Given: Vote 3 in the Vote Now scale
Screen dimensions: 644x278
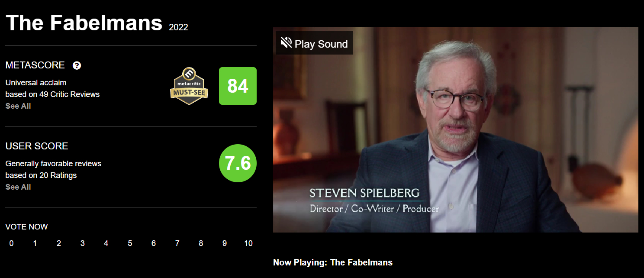Looking at the screenshot, I should tap(82, 243).
